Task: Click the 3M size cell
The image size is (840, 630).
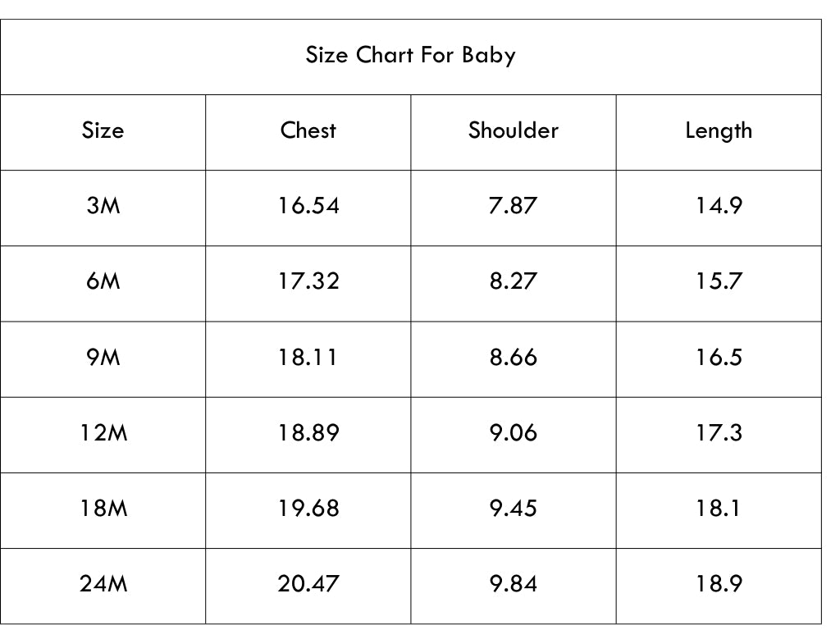Action: click(x=103, y=206)
